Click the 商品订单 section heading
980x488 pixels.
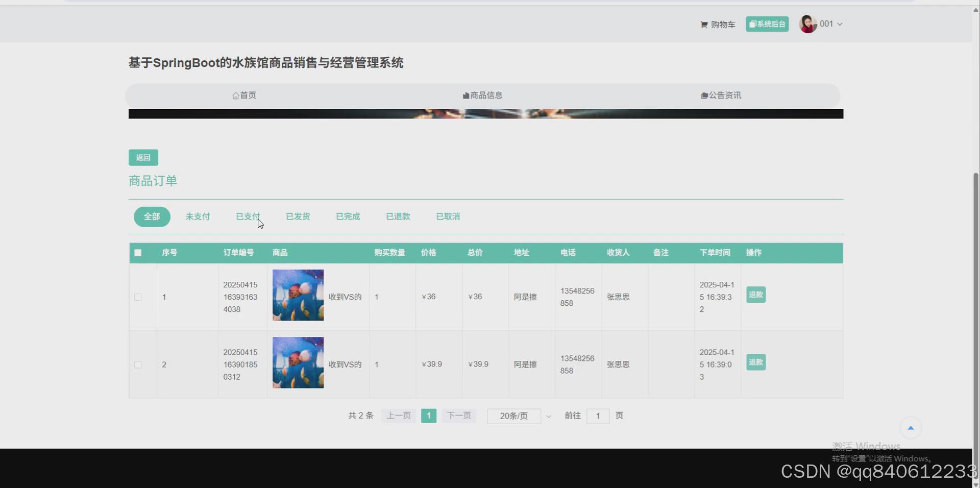click(153, 181)
